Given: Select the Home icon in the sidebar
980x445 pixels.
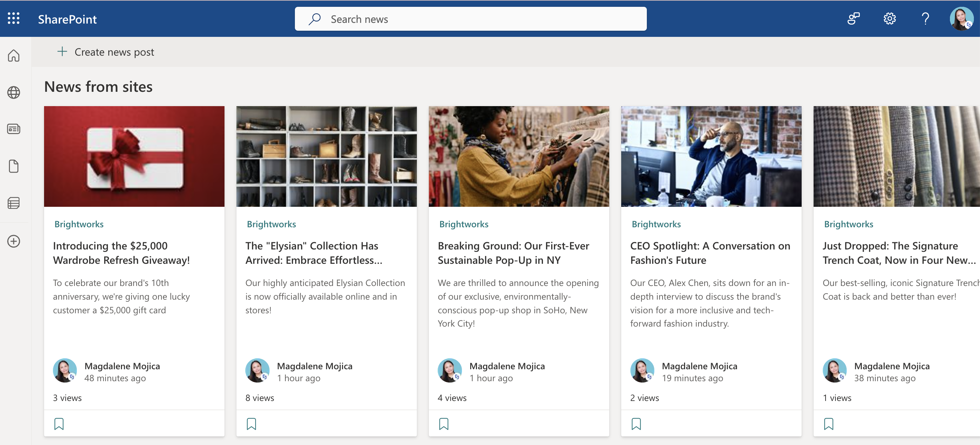Looking at the screenshot, I should pyautogui.click(x=14, y=56).
